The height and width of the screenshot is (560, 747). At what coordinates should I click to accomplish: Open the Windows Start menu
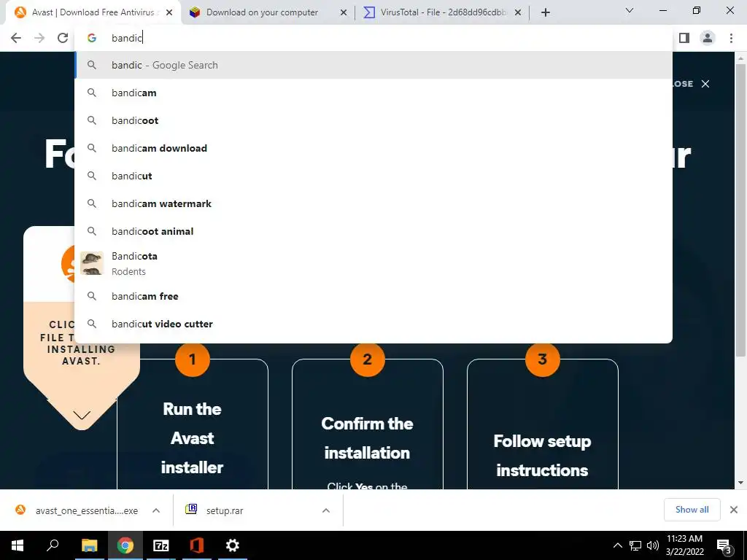point(18,545)
